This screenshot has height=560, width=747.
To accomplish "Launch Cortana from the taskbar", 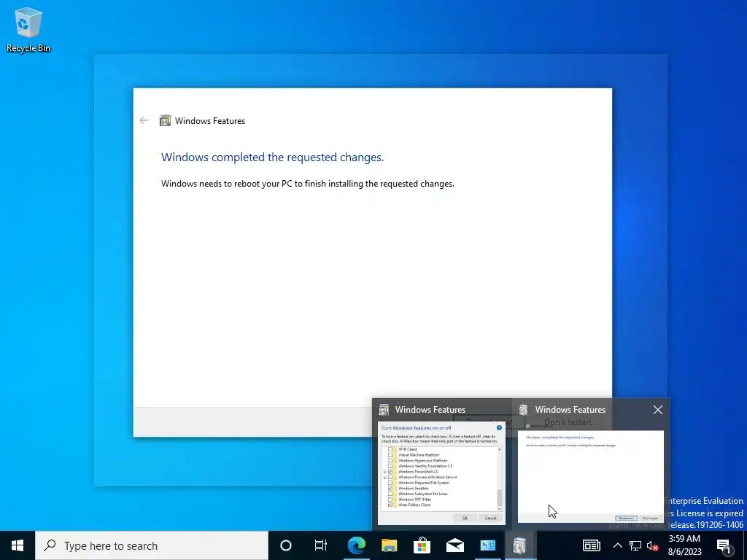I will pos(285,545).
